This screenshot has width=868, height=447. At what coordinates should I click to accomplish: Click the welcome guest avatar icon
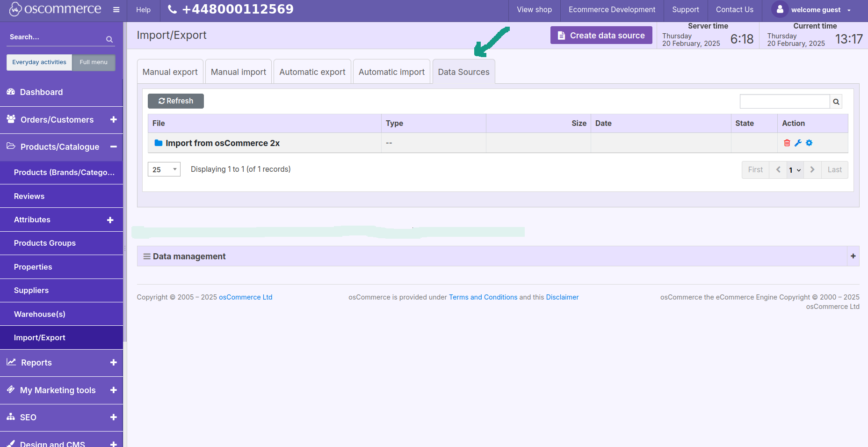click(x=780, y=9)
